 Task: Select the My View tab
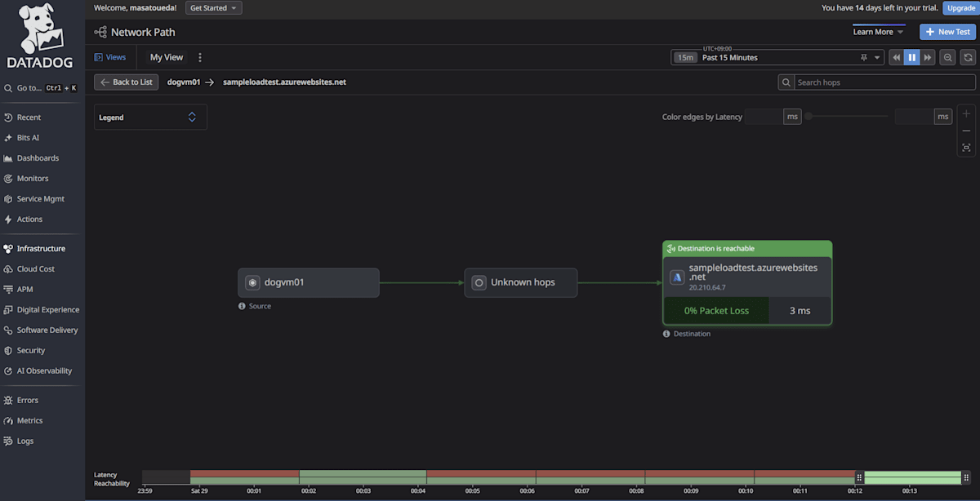[167, 58]
